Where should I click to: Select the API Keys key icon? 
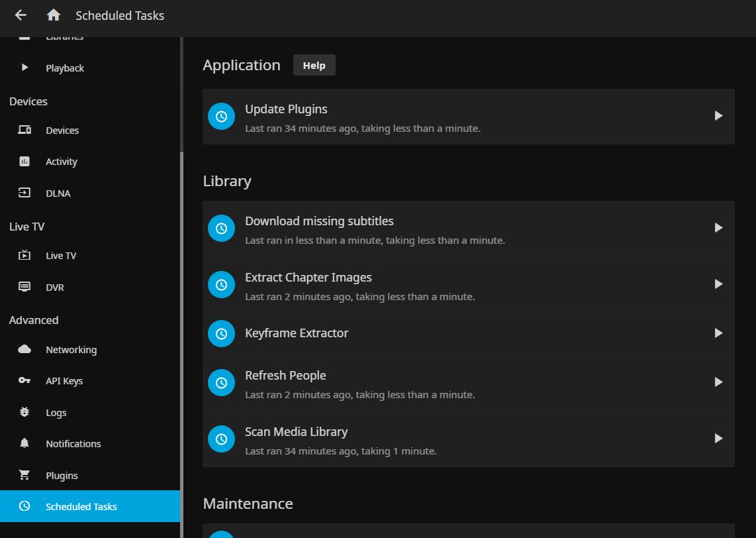(24, 380)
